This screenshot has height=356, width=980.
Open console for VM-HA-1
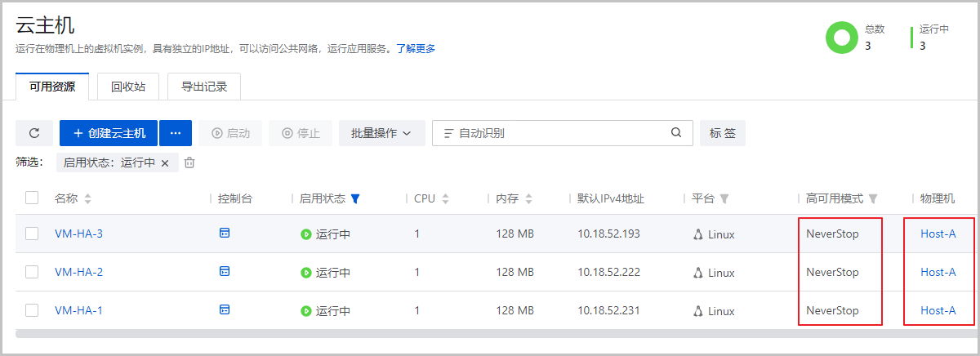click(x=225, y=310)
